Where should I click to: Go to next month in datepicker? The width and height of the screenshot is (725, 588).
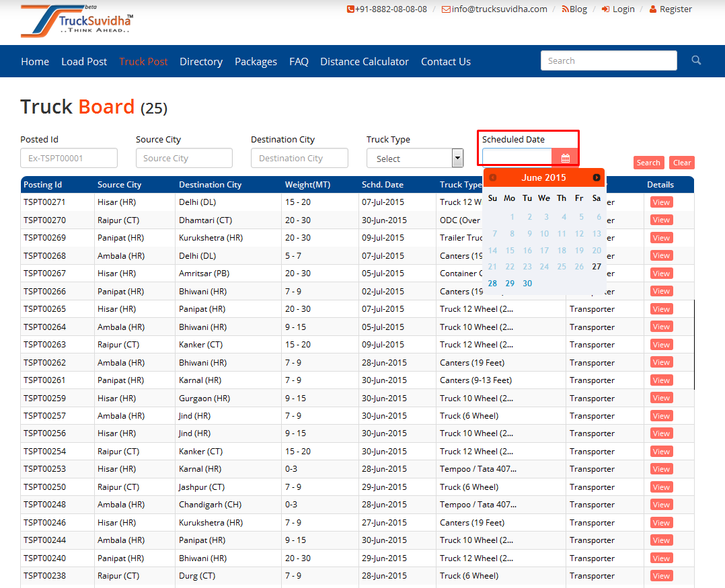click(x=596, y=177)
